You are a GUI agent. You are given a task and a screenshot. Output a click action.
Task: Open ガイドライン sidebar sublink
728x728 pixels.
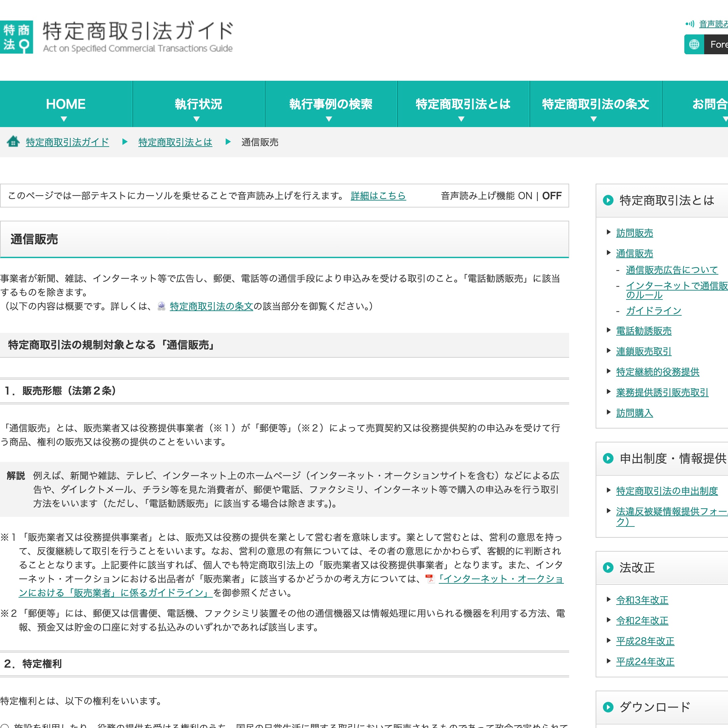654,311
